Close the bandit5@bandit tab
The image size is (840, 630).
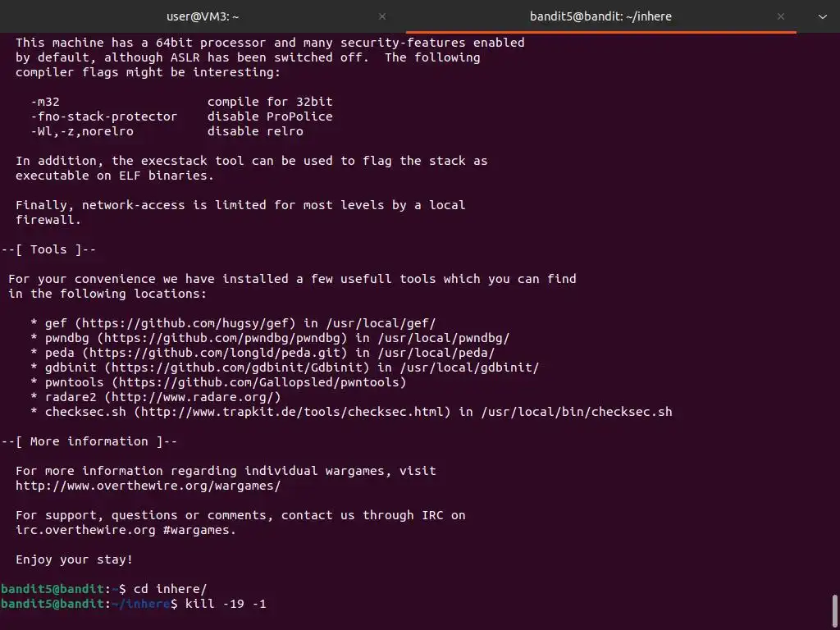pos(781,16)
